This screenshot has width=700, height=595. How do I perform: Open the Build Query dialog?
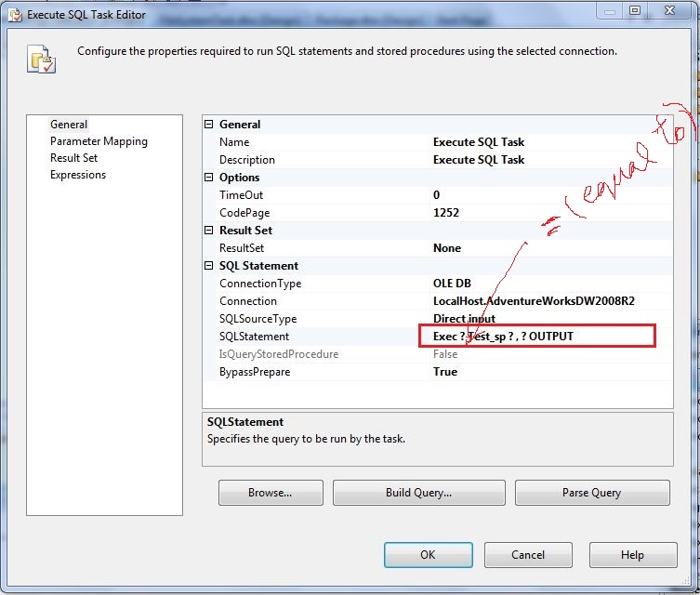pos(418,493)
